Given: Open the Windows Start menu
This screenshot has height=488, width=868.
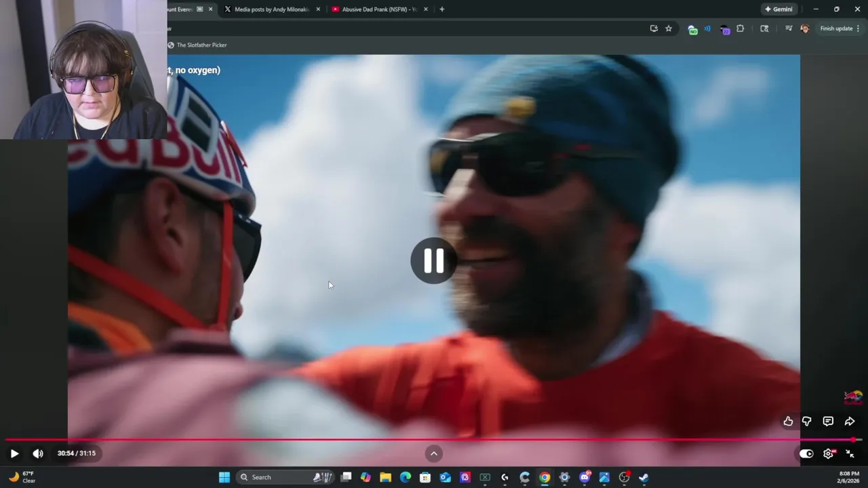Looking at the screenshot, I should pyautogui.click(x=224, y=477).
